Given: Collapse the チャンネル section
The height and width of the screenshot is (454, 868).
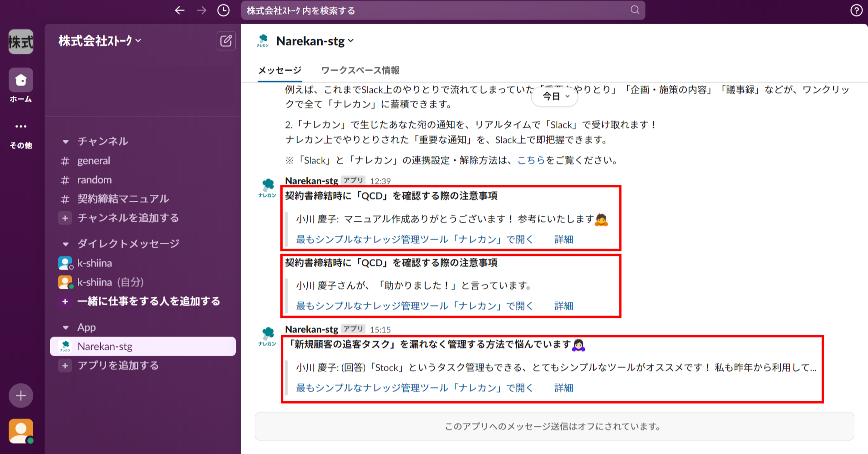Looking at the screenshot, I should tap(66, 142).
